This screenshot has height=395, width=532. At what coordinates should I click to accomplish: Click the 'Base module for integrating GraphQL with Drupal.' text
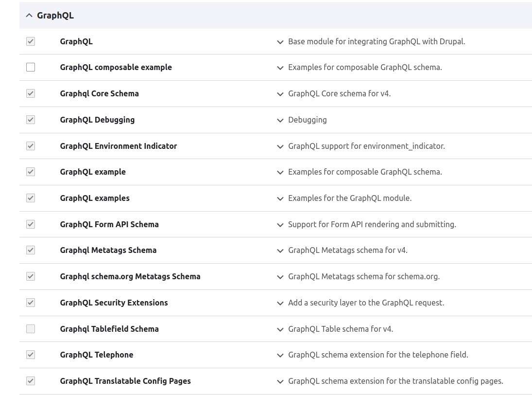point(377,41)
